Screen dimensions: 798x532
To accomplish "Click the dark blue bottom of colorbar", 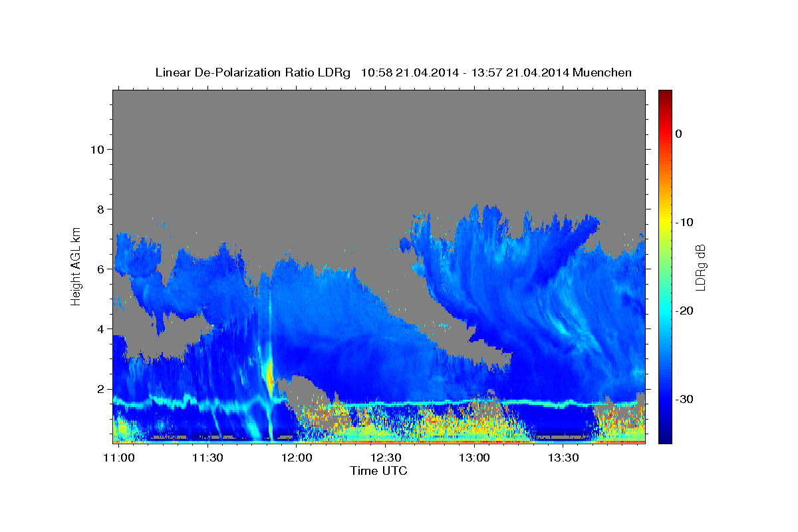I will 665,437.
